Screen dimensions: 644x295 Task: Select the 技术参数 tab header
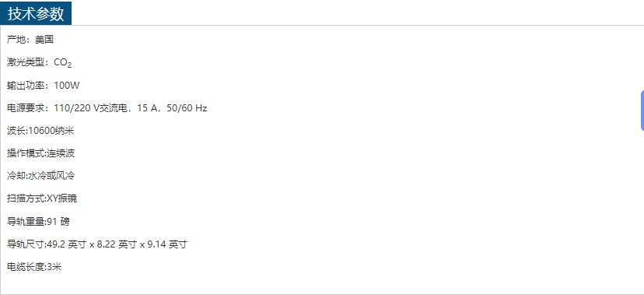[36, 13]
